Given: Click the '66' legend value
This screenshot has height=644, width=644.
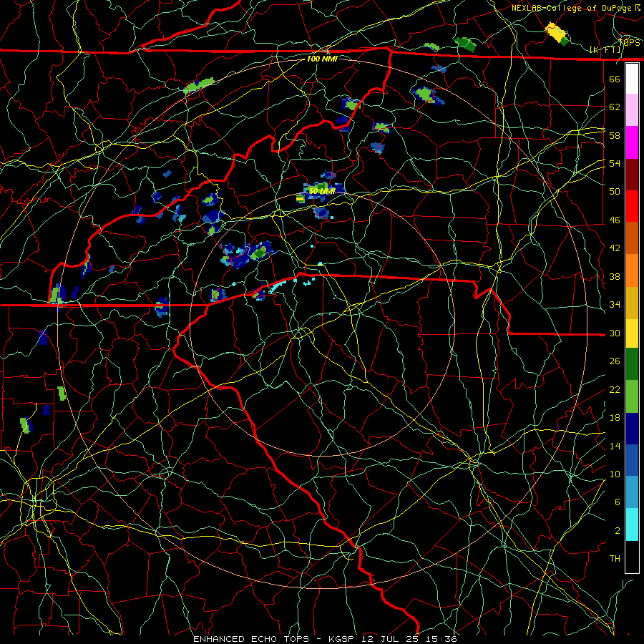Looking at the screenshot, I should 615,79.
